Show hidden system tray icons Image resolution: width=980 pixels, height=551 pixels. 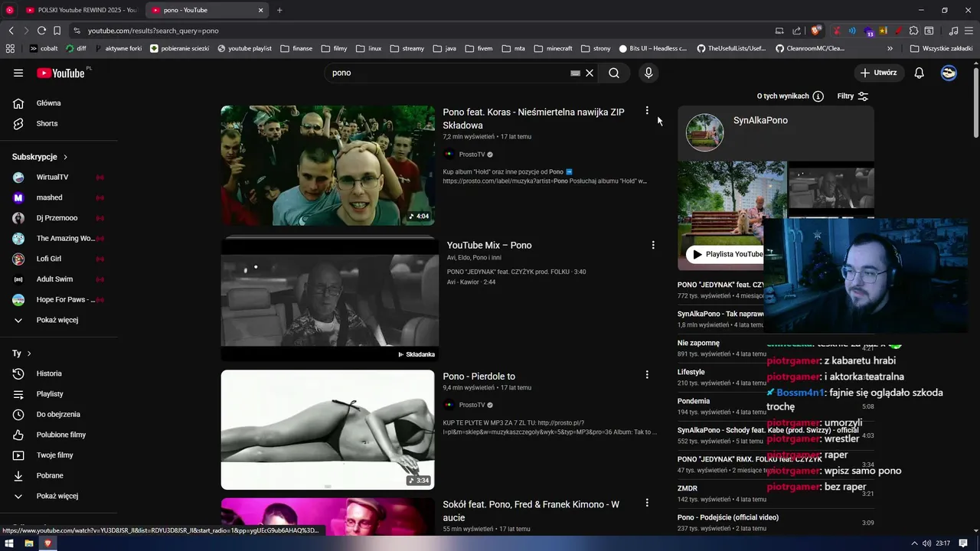913,543
